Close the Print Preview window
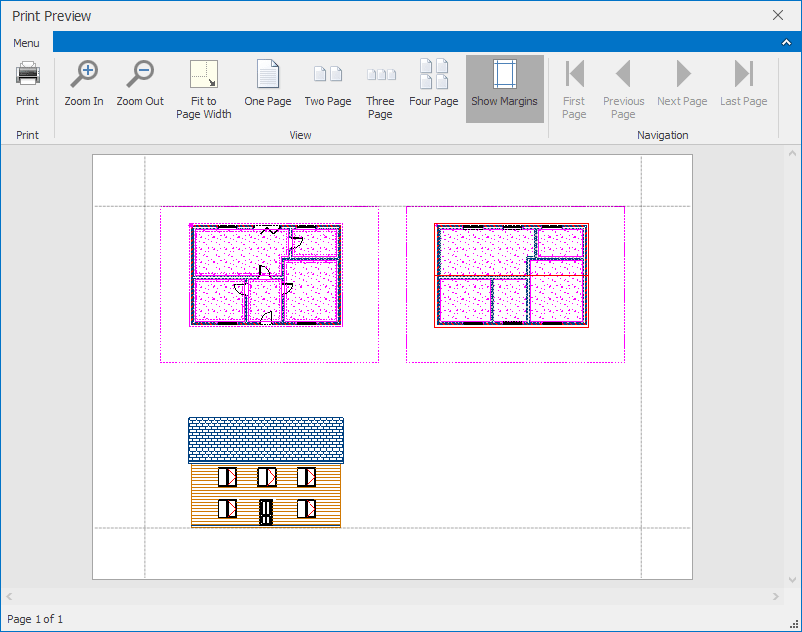 coord(778,15)
